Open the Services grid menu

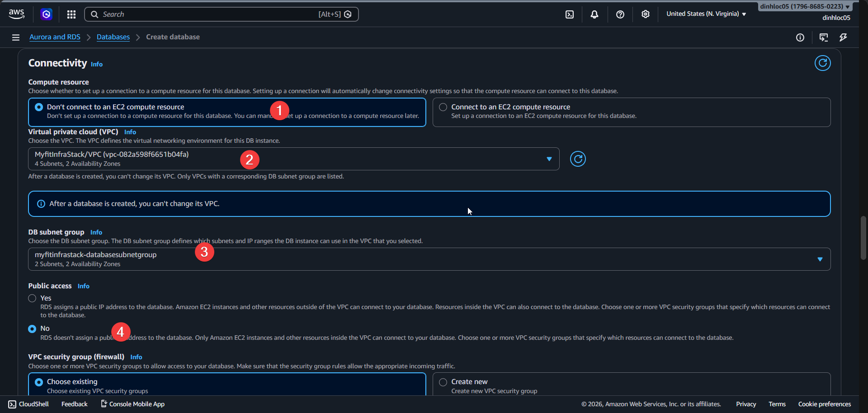click(71, 14)
